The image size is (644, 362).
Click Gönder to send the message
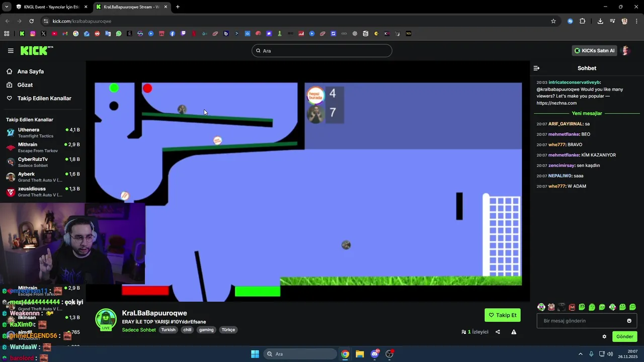coord(624,336)
